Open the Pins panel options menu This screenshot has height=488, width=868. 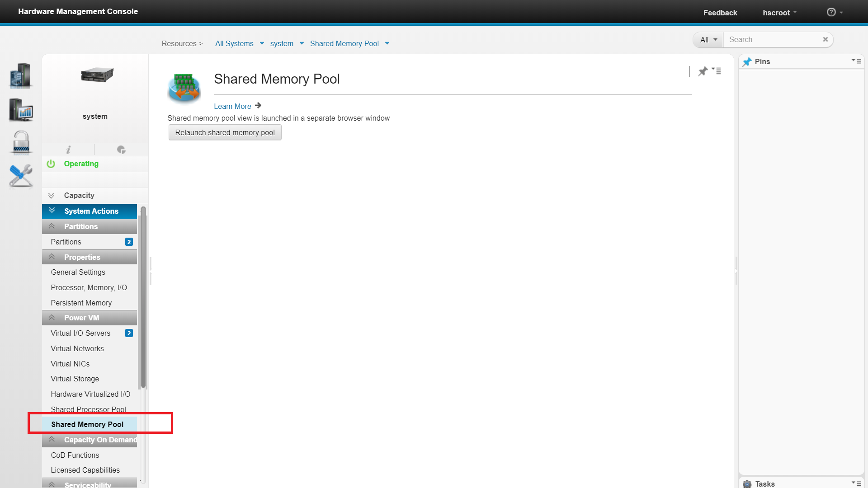tap(856, 61)
